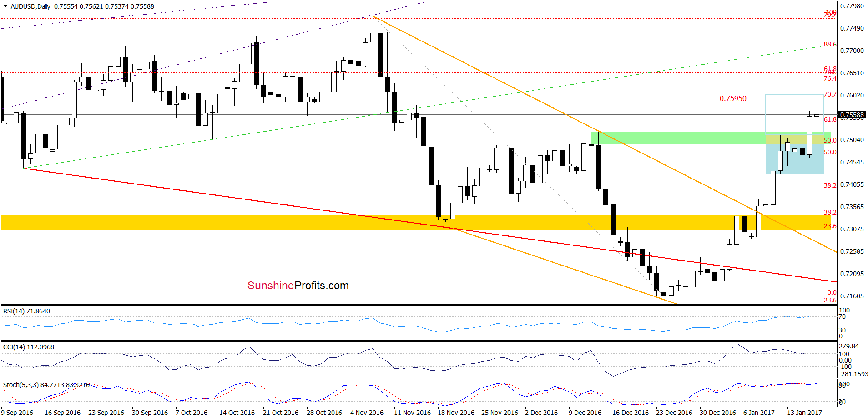Viewport: 868px width, 419px height.
Task: Click the 279.84 CCI scale label
Action: [849, 346]
